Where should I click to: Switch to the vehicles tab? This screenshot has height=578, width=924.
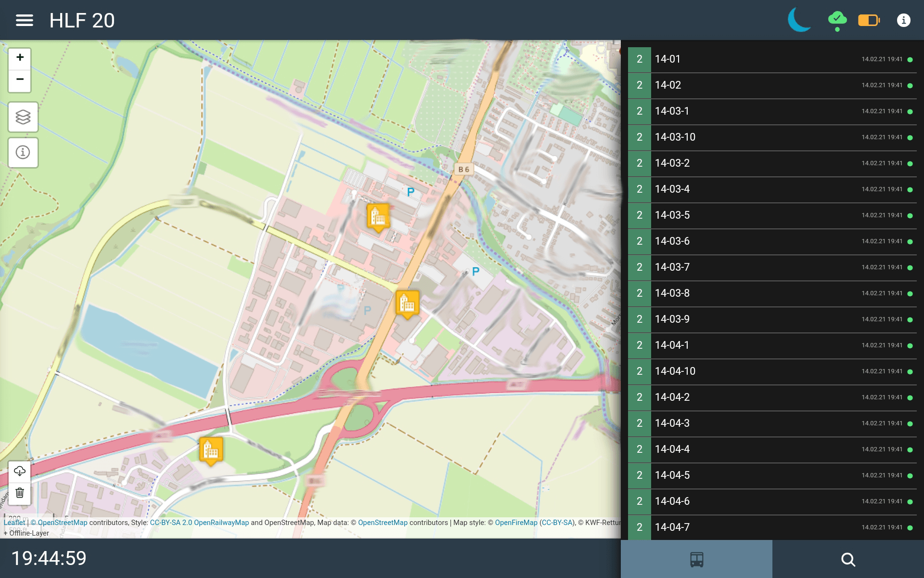click(x=696, y=559)
